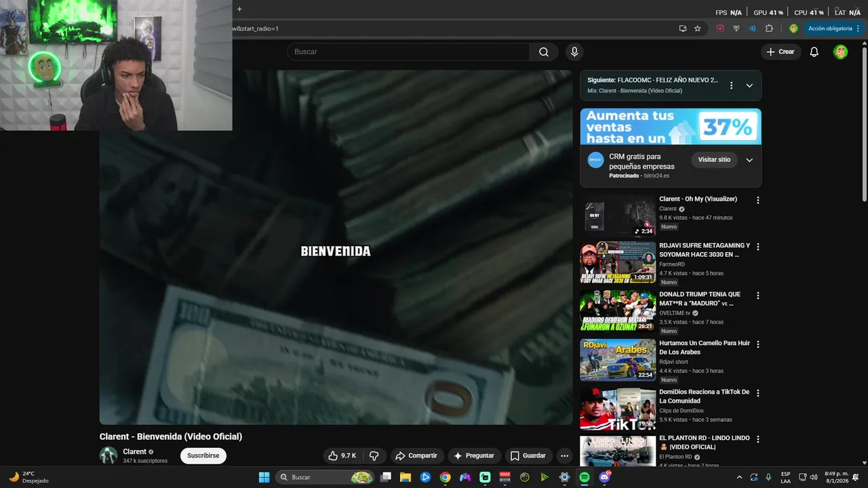Screen dimensions: 868x488
Task: Open File Explorer from taskbar
Action: point(406,477)
